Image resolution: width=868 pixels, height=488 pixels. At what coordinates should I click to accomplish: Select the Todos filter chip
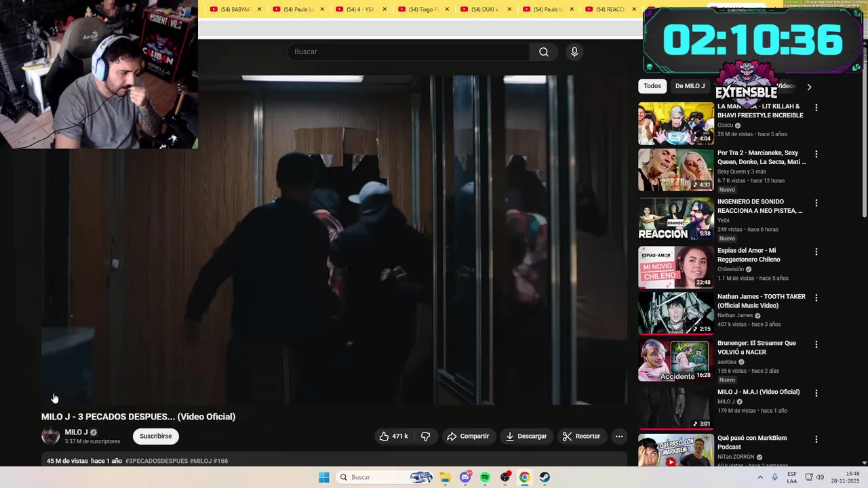(x=652, y=86)
